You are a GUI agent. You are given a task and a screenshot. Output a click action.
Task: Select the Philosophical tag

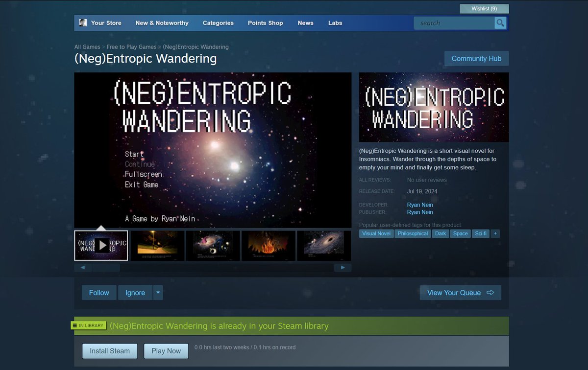coord(413,233)
